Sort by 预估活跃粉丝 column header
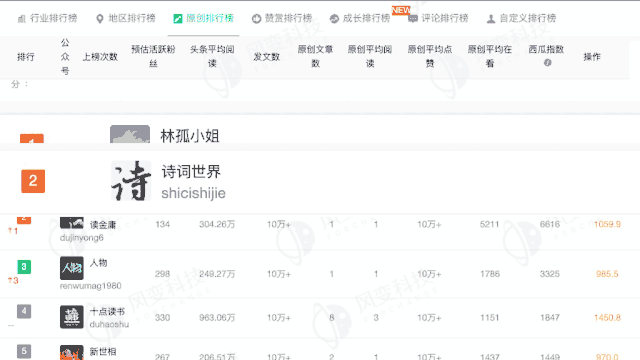The width and height of the screenshot is (640, 360). (x=153, y=56)
